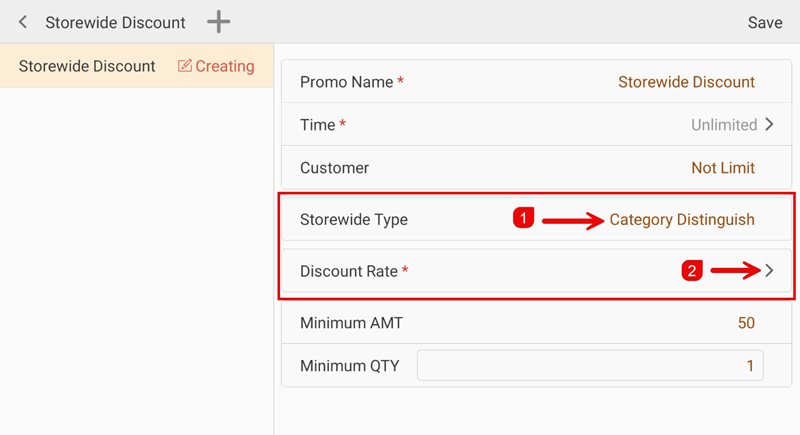
Task: Click the Storewide Type label
Action: 354,220
